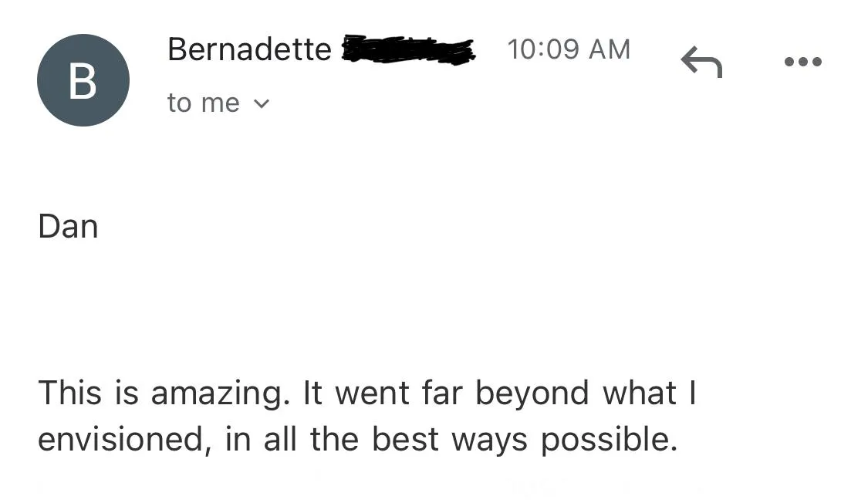
Task: Click the word "far" in the message
Action: point(442,393)
